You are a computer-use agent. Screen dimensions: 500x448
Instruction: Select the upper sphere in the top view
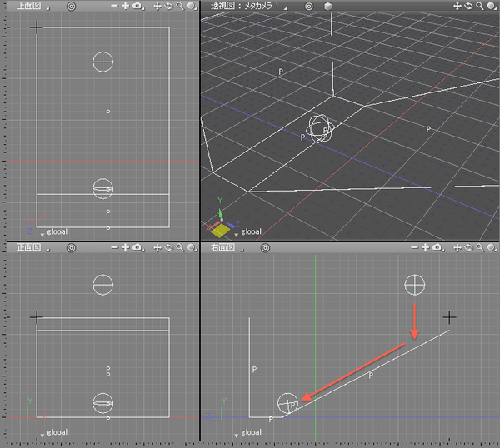(x=103, y=62)
